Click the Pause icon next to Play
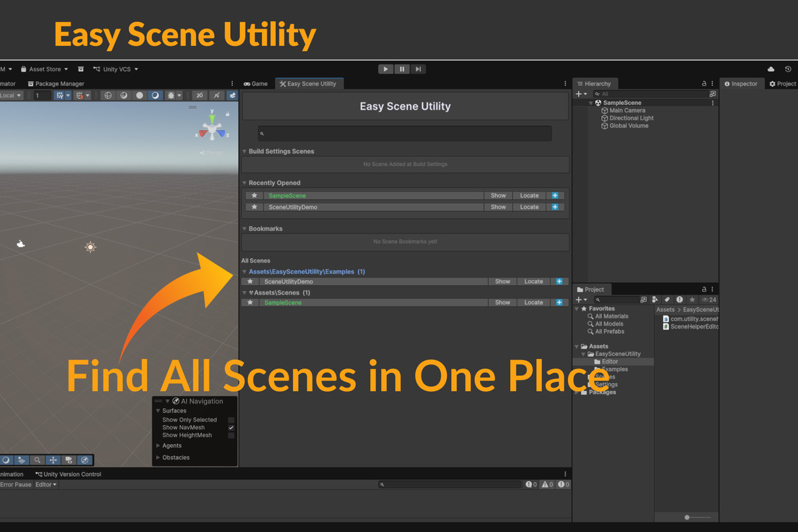This screenshot has height=532, width=798. (402, 68)
